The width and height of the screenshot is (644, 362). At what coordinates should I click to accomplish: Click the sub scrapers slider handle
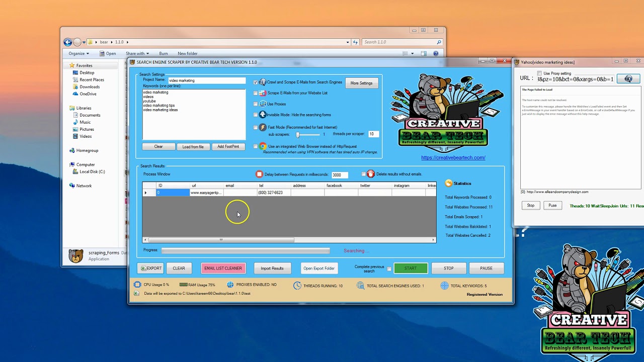[298, 135]
